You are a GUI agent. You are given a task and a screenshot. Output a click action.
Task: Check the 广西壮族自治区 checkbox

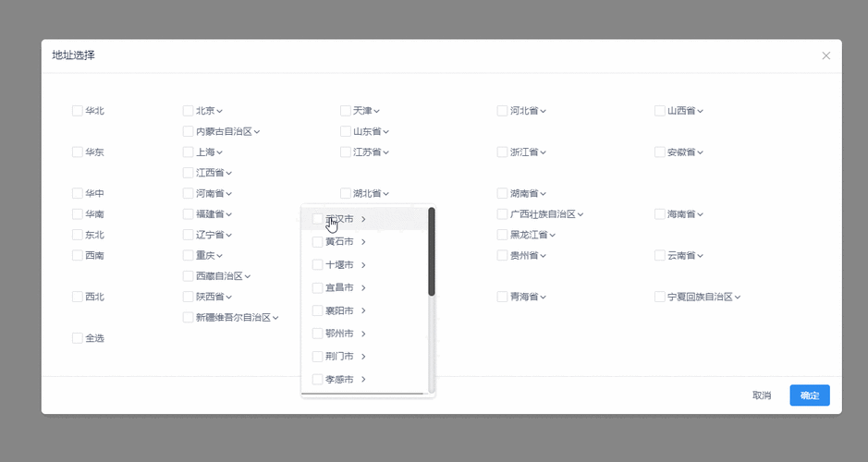pos(502,214)
